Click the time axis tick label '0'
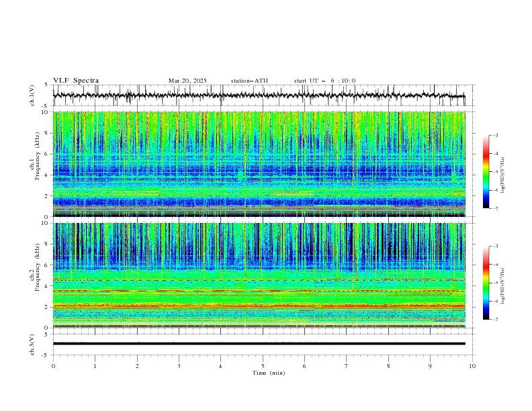The height and width of the screenshot is (411, 532). pyautogui.click(x=53, y=366)
